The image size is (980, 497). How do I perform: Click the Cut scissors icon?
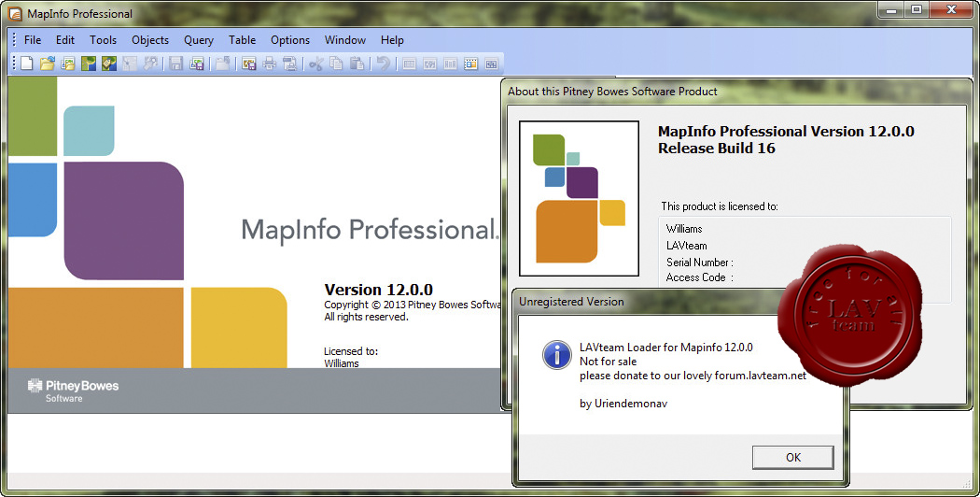316,64
